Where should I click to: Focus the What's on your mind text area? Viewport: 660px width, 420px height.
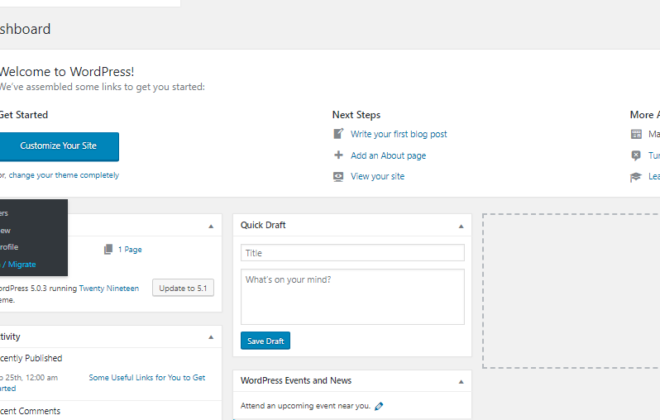pos(353,297)
